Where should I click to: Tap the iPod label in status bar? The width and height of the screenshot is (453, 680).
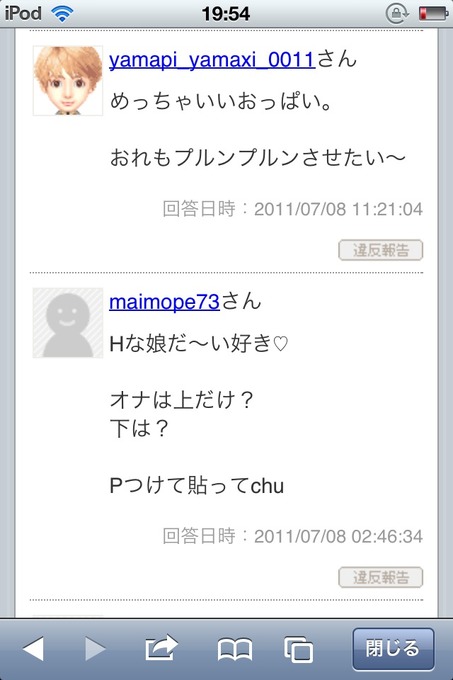point(23,13)
